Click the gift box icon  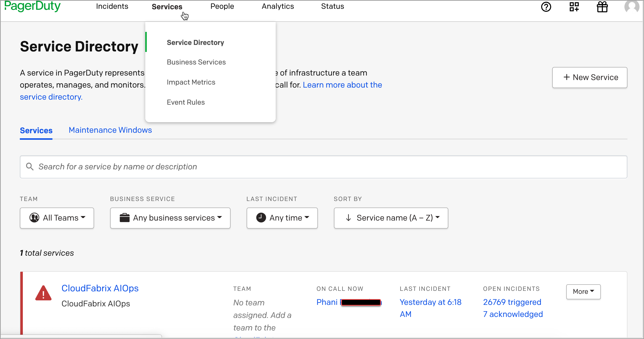(x=602, y=7)
